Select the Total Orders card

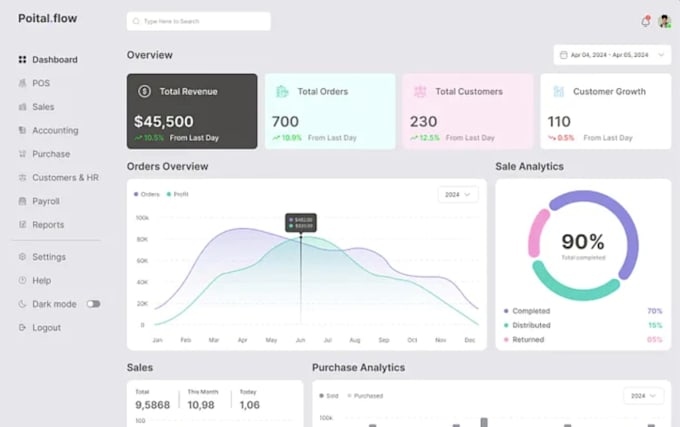tap(330, 111)
